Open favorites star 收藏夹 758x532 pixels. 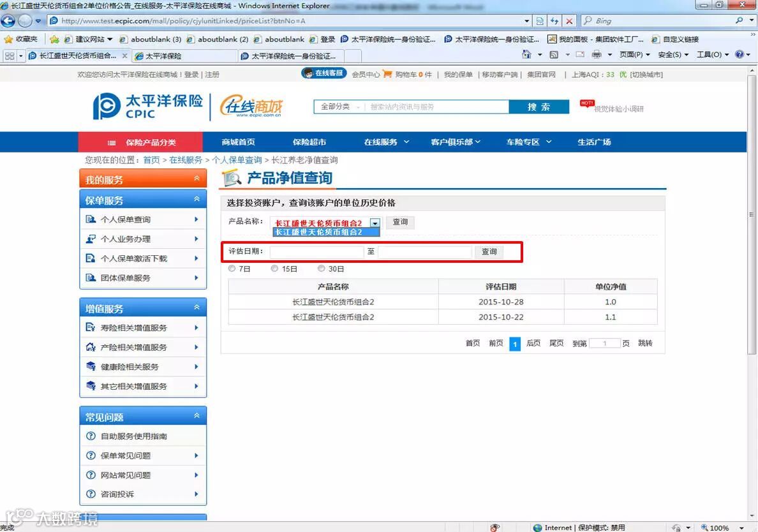coord(20,39)
